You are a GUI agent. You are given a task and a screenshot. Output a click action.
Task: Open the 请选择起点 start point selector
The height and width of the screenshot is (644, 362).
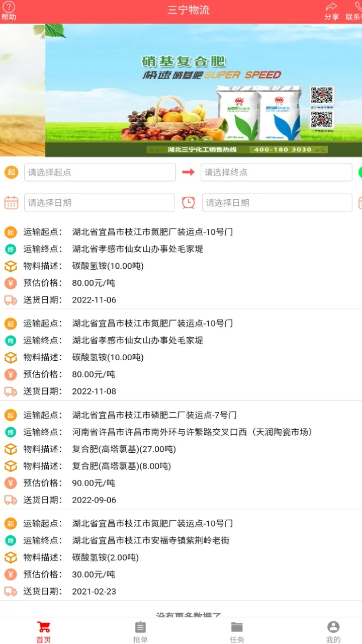(x=100, y=172)
